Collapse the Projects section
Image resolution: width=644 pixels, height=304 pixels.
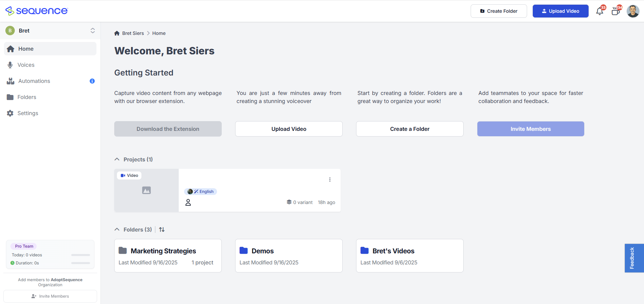pyautogui.click(x=117, y=159)
